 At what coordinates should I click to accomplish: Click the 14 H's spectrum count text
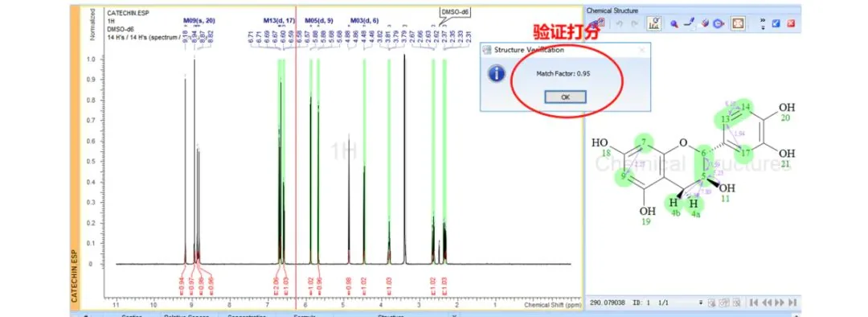(x=144, y=38)
